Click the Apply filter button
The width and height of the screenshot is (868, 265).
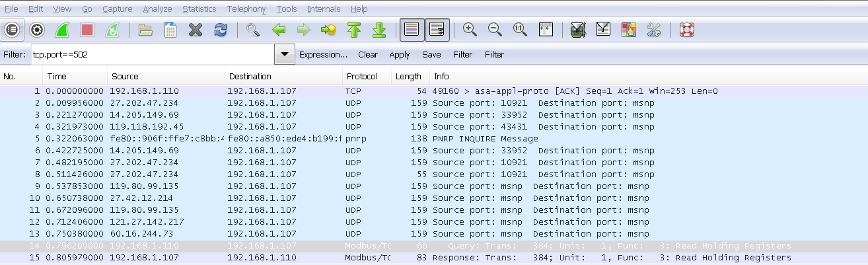coord(400,55)
